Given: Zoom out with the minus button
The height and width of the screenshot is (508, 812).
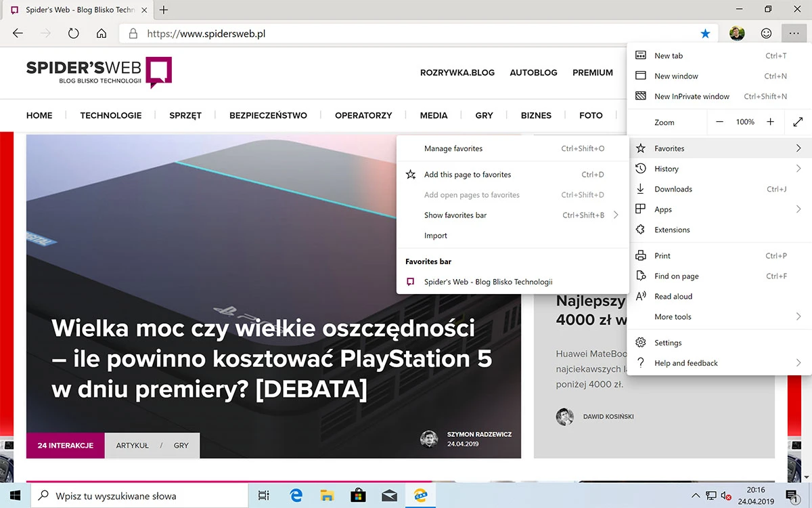Looking at the screenshot, I should point(719,122).
